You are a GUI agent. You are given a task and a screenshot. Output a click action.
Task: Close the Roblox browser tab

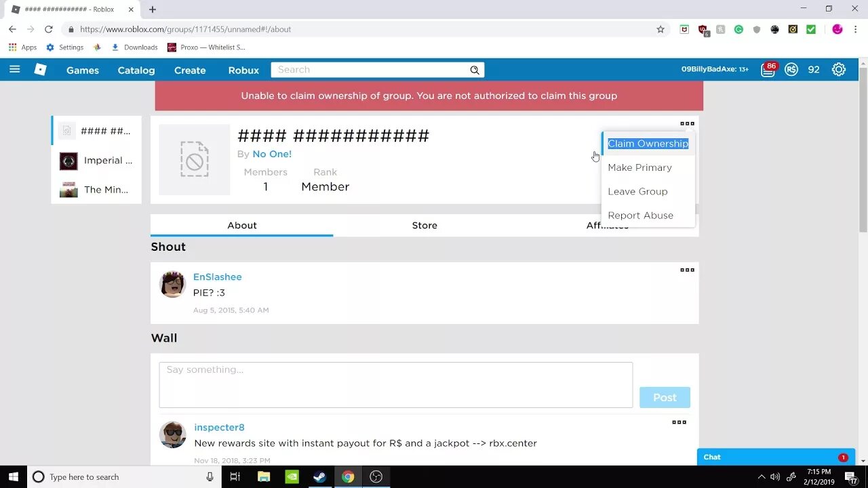pos(132,9)
